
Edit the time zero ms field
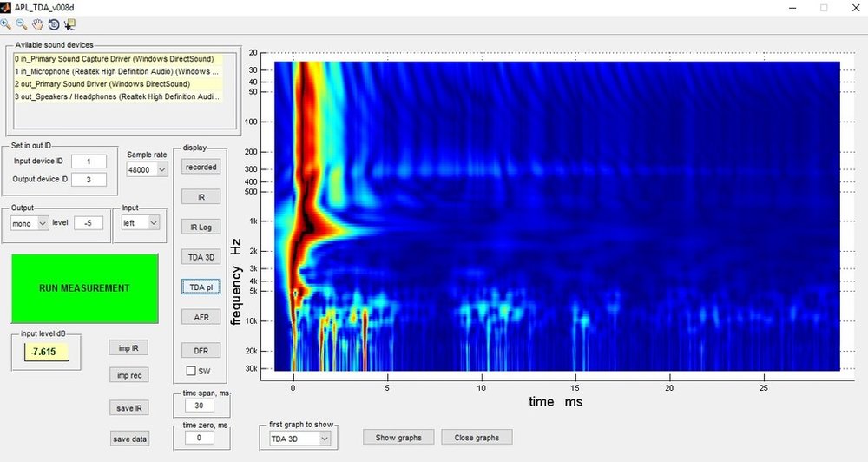199,438
